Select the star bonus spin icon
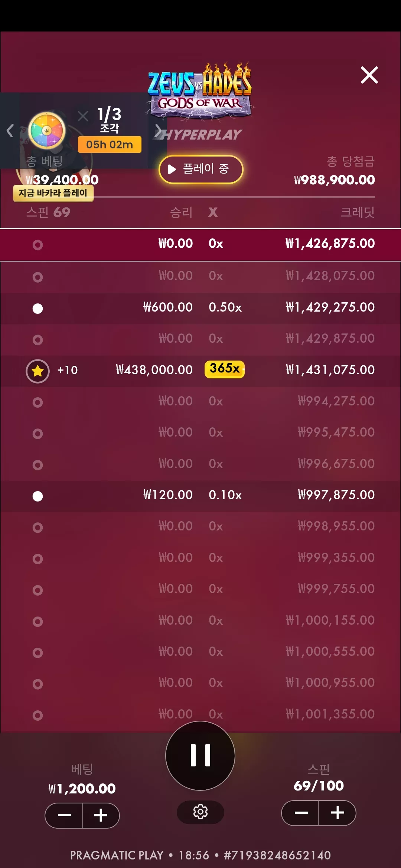This screenshot has height=868, width=401. tap(38, 371)
